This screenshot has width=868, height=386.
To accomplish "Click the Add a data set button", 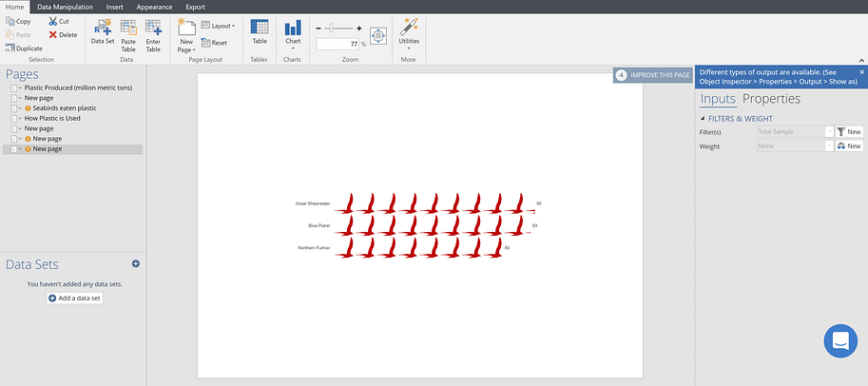I will click(x=74, y=299).
